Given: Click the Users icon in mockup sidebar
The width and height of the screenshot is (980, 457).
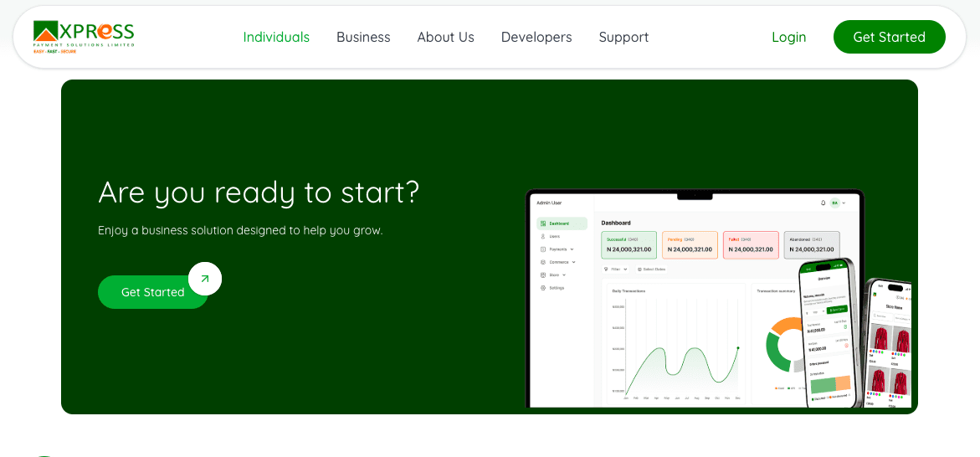Looking at the screenshot, I should [x=543, y=237].
